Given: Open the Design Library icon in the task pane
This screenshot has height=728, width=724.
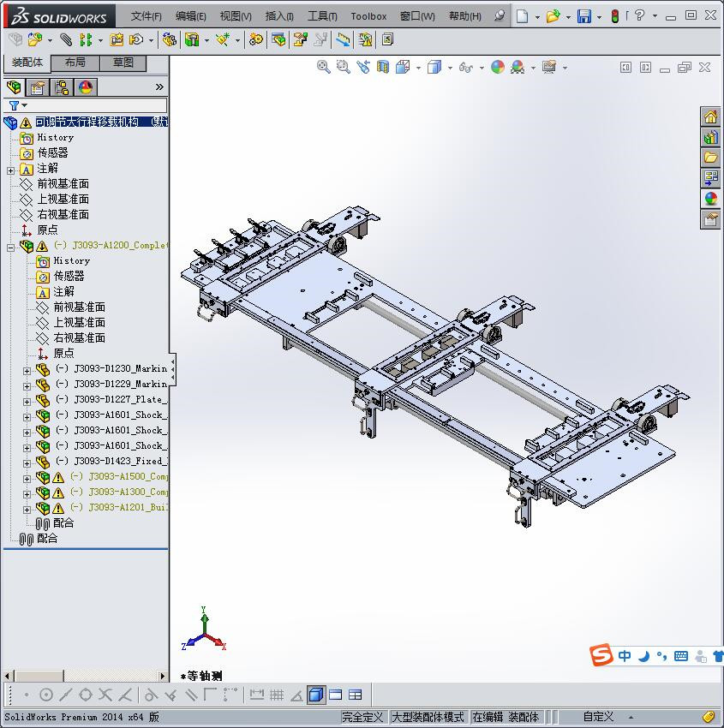Looking at the screenshot, I should pos(710,137).
